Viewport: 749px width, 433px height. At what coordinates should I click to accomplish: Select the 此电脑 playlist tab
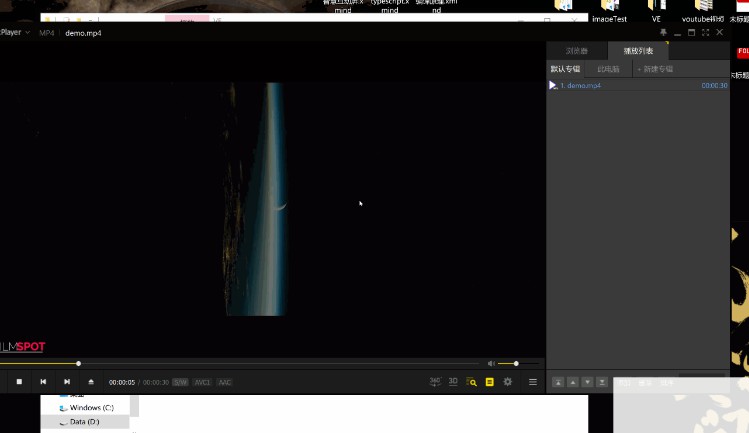point(608,69)
